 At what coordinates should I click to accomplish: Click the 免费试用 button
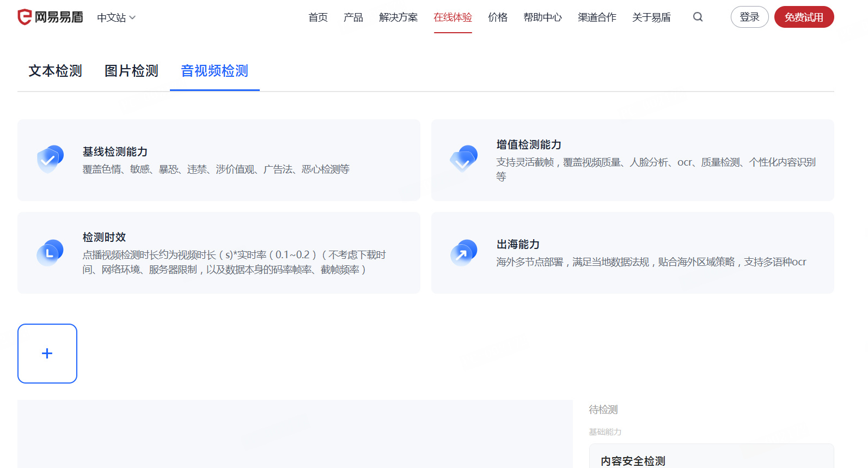coord(804,17)
